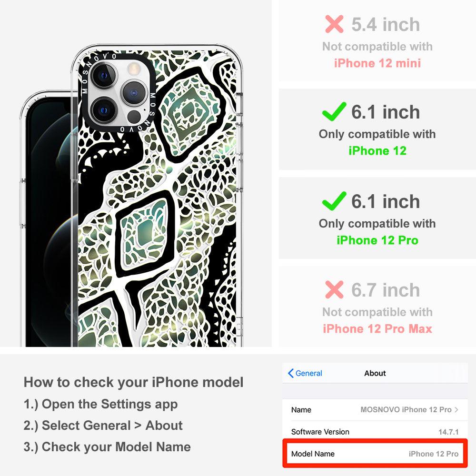Image resolution: width=476 pixels, height=476 pixels.
Task: Click the About title in header
Action: pyautogui.click(x=375, y=373)
